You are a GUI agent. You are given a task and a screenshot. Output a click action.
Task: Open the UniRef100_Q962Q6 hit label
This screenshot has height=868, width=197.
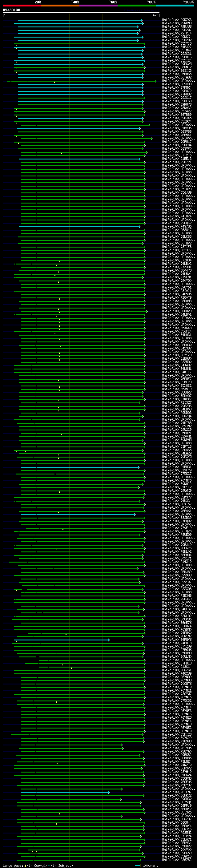point(177,406)
